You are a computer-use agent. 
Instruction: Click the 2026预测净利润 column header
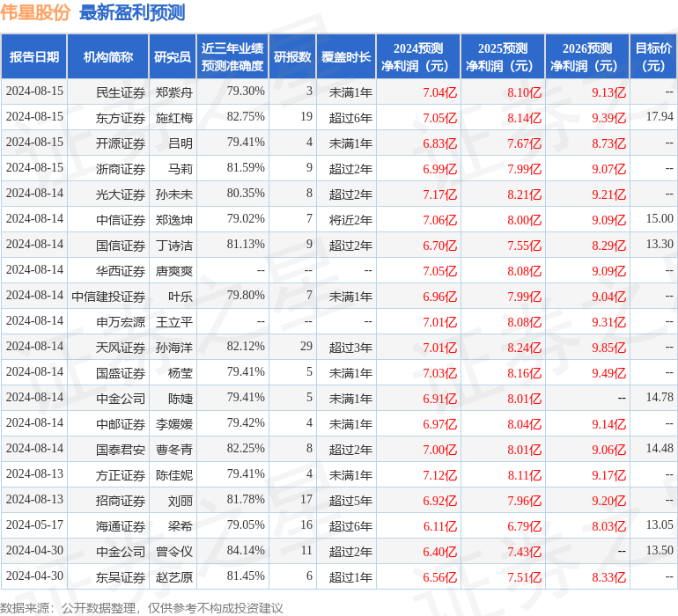click(x=587, y=56)
